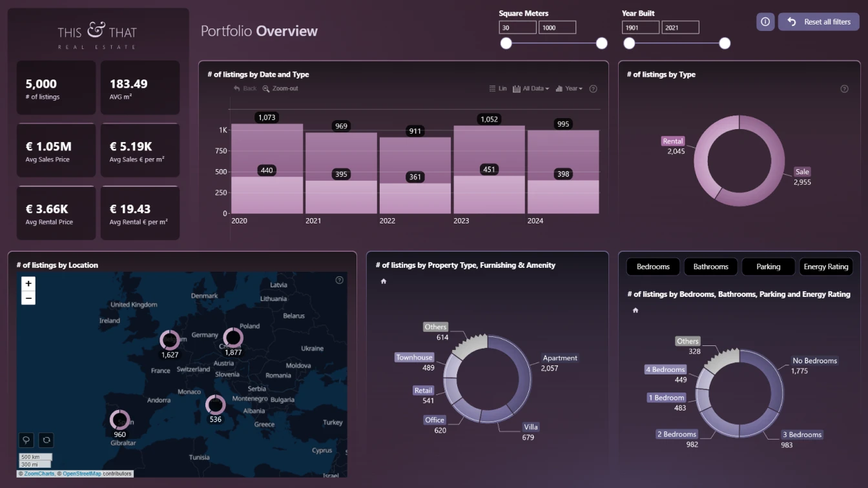Select the Bedrooms toggle button
This screenshot has width=868, height=488.
point(653,267)
